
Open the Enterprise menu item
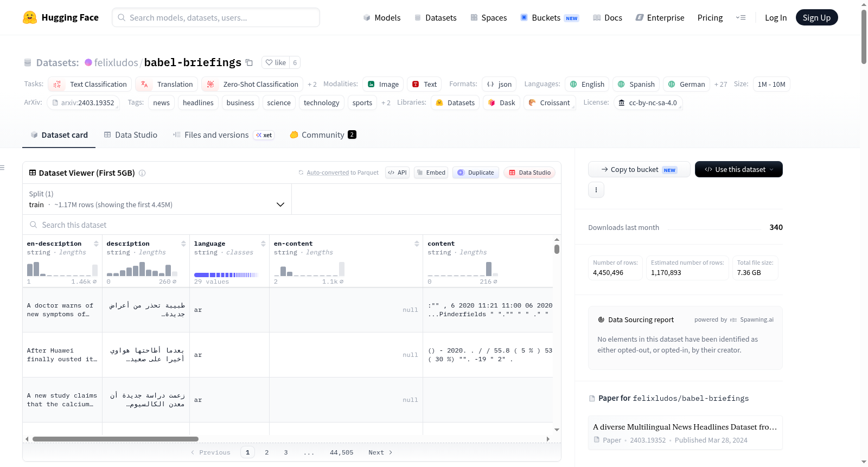tap(660, 17)
